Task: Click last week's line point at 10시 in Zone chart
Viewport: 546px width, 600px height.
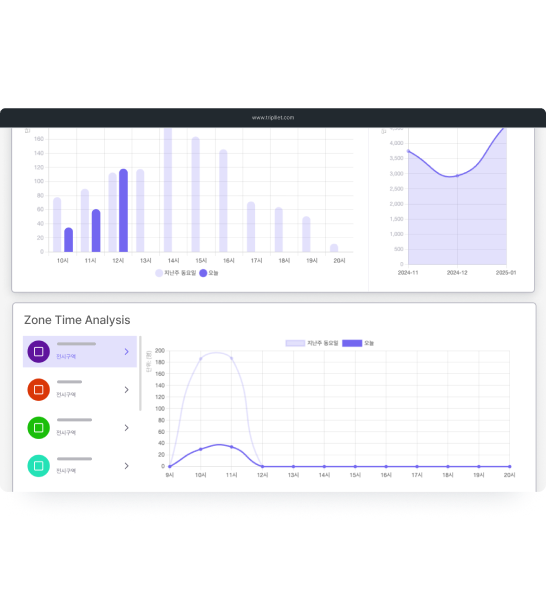Action: pyautogui.click(x=200, y=359)
